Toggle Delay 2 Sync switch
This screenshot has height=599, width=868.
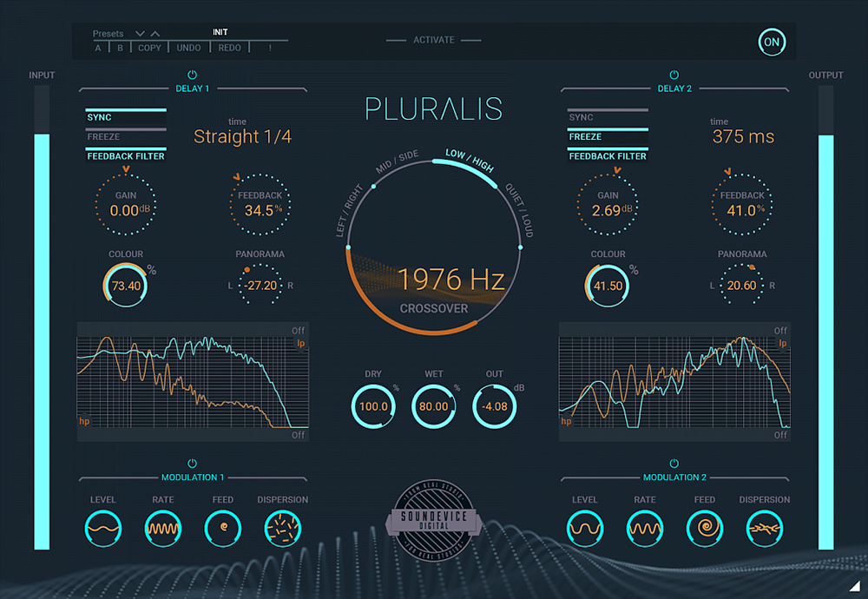point(608,116)
